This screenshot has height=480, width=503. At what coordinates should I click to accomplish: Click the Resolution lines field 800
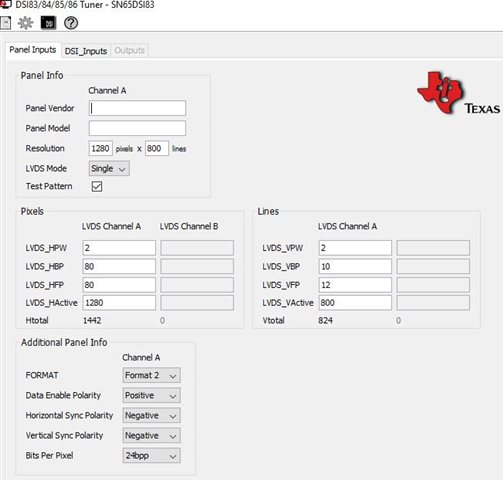[x=157, y=148]
